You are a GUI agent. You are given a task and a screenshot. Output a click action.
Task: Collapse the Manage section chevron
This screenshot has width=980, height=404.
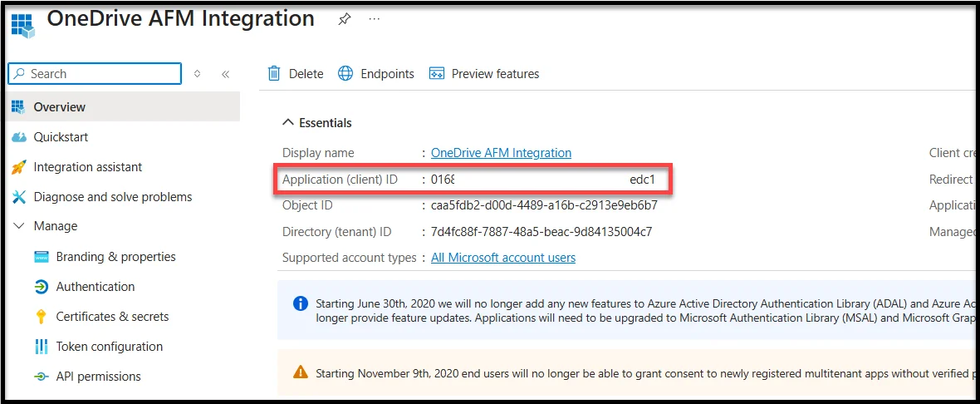tap(19, 226)
